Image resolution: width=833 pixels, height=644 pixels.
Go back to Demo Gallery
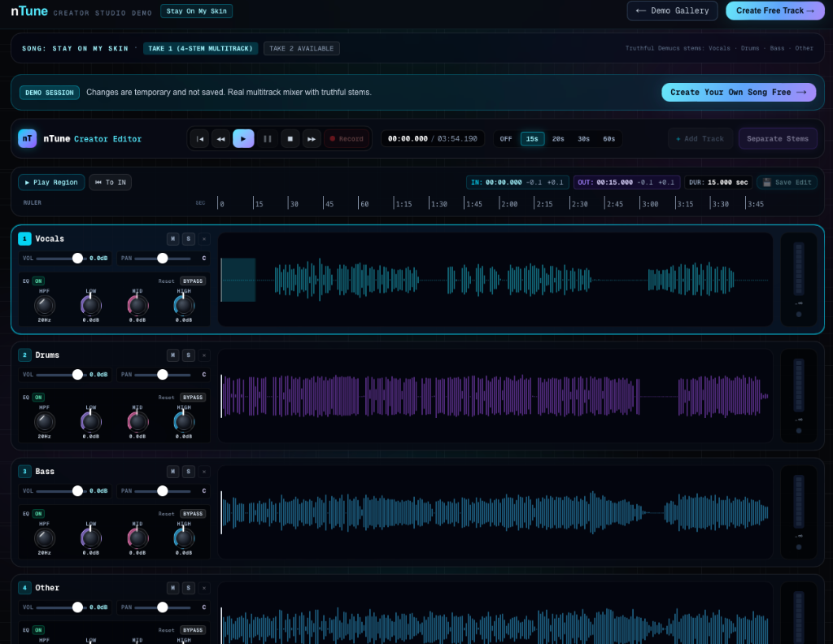coord(673,11)
